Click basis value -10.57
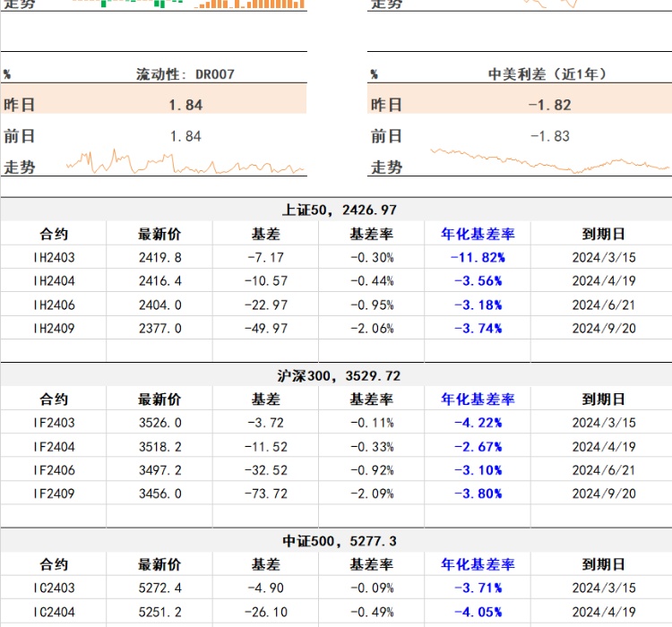This screenshot has width=672, height=627. point(266,281)
